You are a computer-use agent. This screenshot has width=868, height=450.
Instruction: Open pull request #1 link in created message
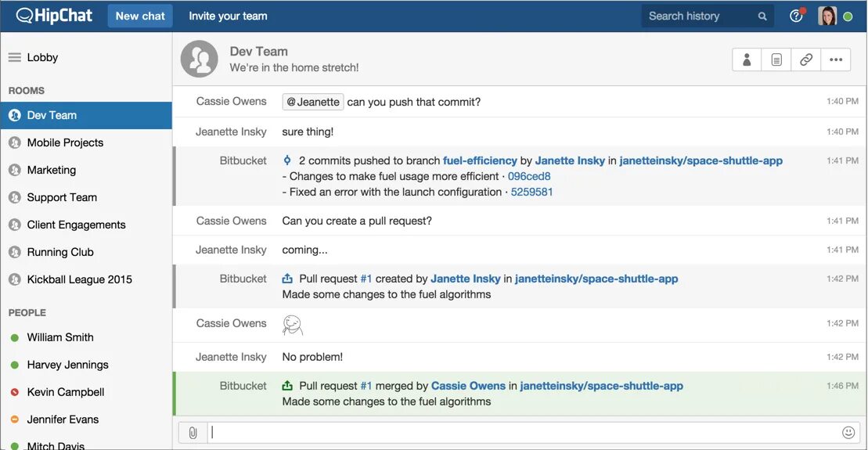[366, 279]
